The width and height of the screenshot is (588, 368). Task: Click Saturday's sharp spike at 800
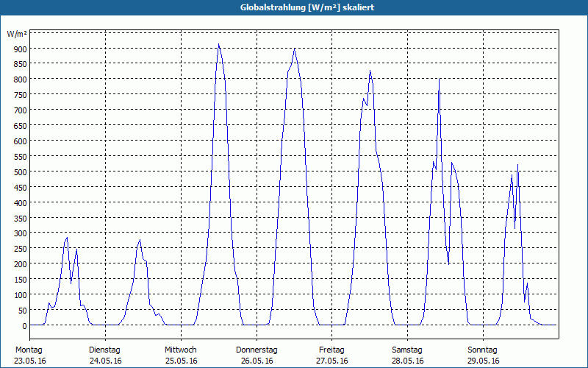[439, 79]
